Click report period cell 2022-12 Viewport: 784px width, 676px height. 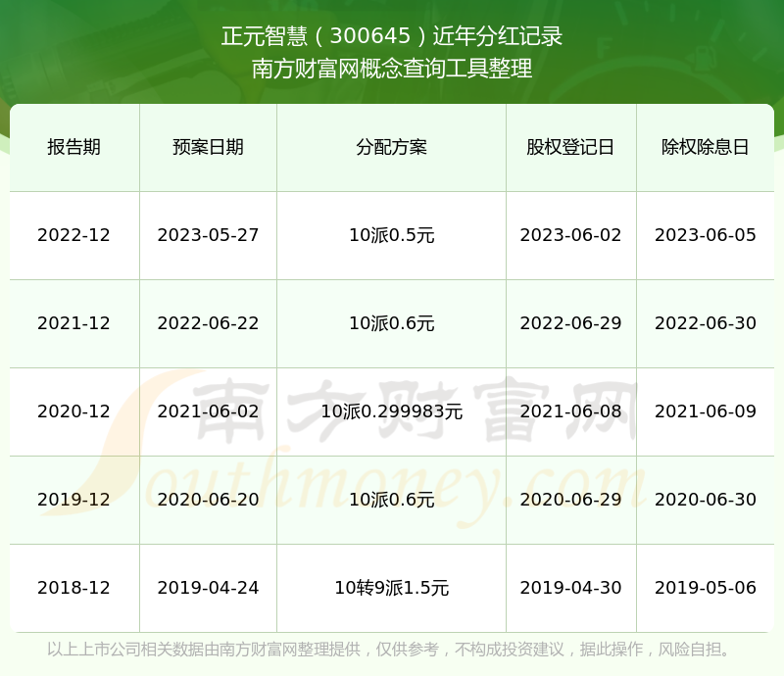[x=74, y=235]
